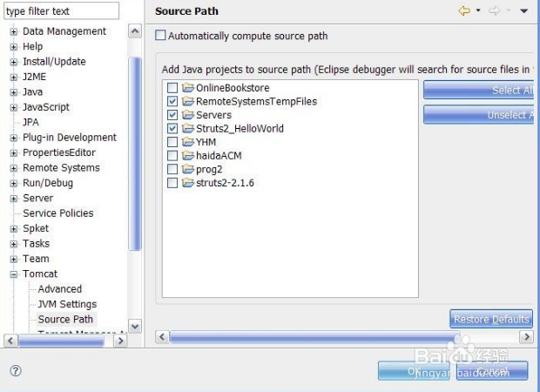
Task: Click Source Path pane scroll right arrow
Action: pos(527,336)
